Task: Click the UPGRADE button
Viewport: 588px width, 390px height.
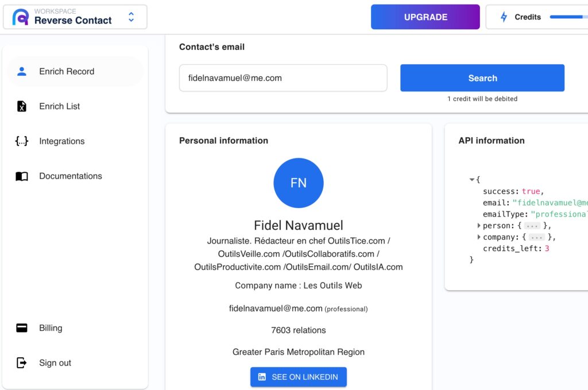Action: [425, 17]
